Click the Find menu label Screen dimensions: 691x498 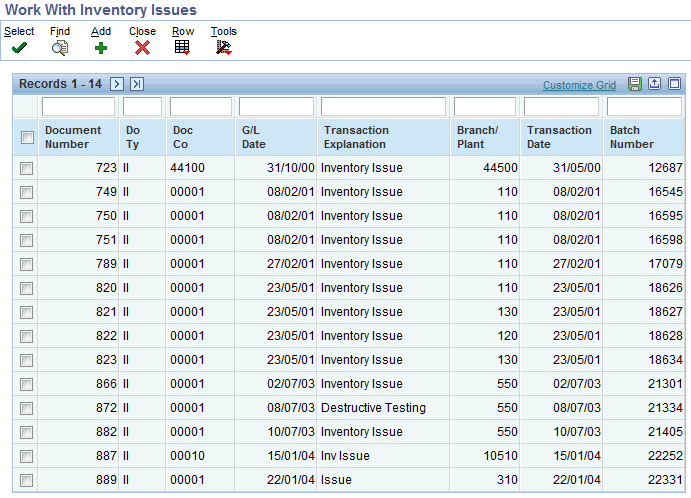[60, 31]
